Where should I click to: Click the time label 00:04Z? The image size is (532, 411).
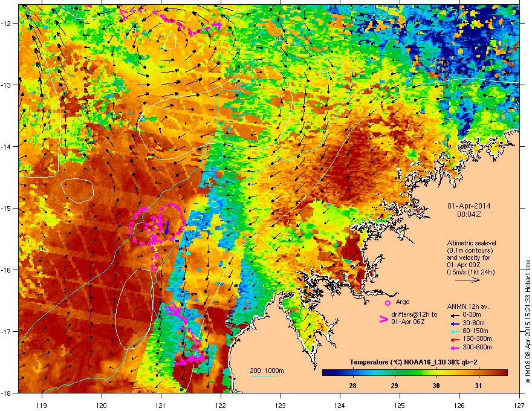pos(469,215)
